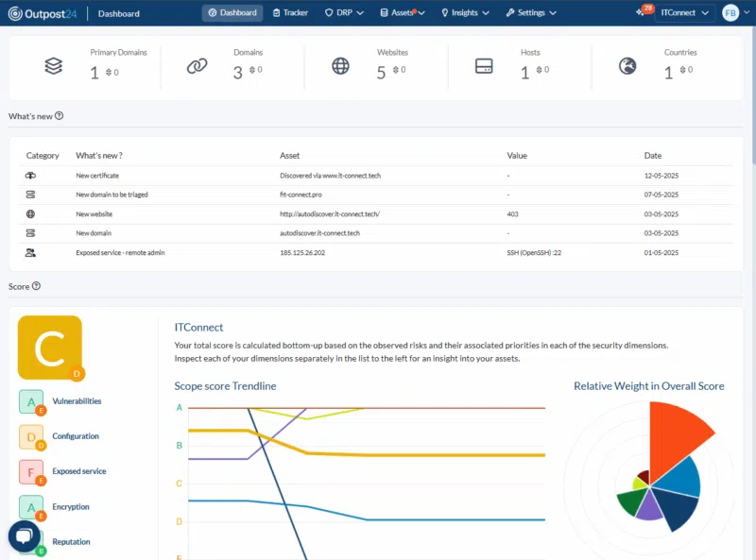Click the Websites globe icon
Image resolution: width=756 pixels, height=560 pixels.
[340, 66]
